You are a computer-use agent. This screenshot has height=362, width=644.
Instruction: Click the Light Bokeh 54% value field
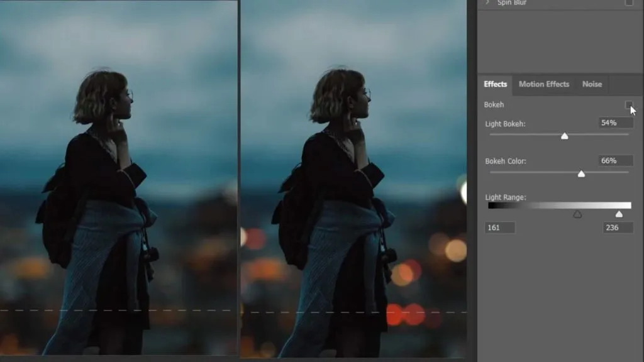tap(614, 122)
